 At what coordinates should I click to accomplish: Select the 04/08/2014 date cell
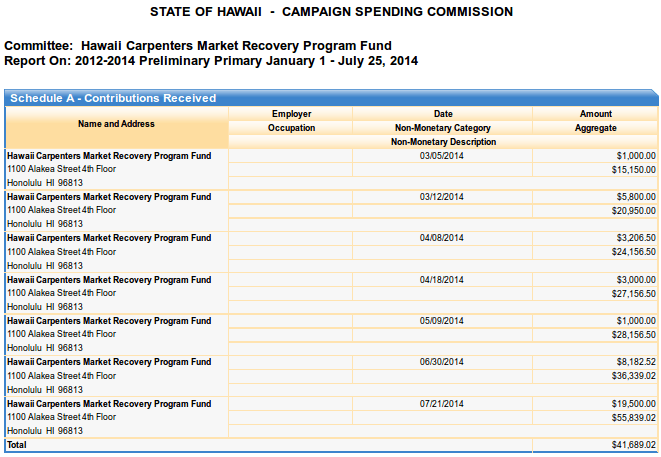tap(441, 238)
